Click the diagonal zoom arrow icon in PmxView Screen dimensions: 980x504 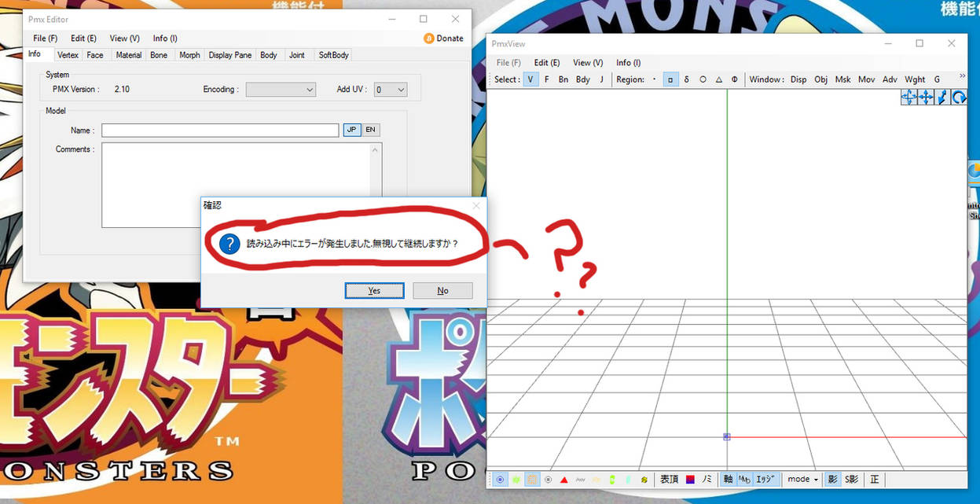pyautogui.click(x=942, y=97)
